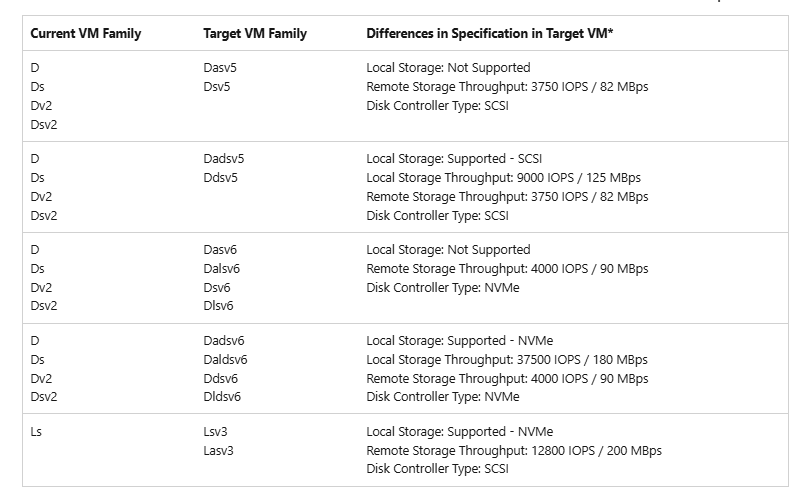Select the Lsv3 target VM entry
Viewport: 799px width, 495px height.
tap(215, 432)
